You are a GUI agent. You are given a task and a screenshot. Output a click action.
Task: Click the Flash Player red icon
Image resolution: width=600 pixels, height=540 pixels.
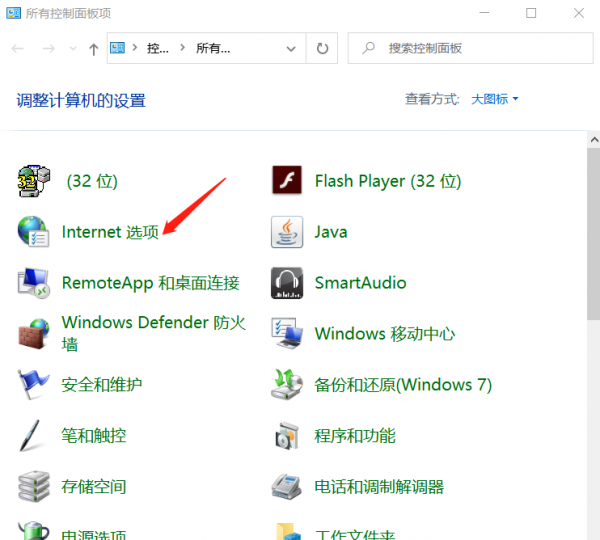coord(287,180)
